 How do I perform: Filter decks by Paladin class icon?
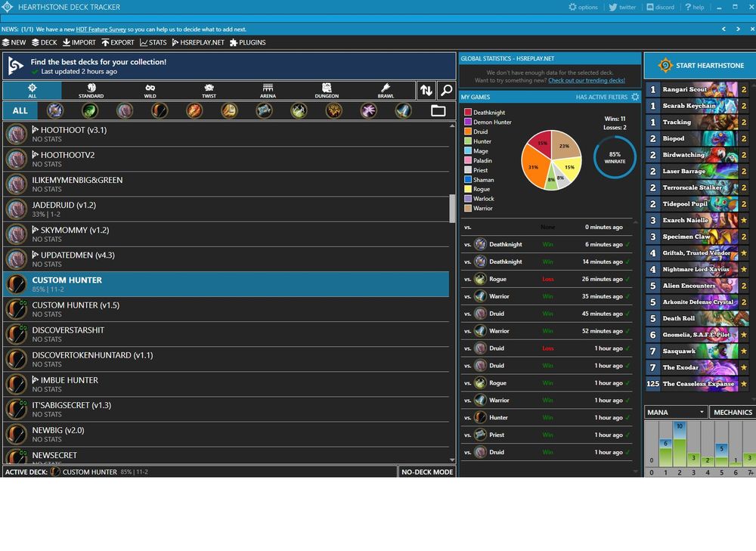pos(230,111)
